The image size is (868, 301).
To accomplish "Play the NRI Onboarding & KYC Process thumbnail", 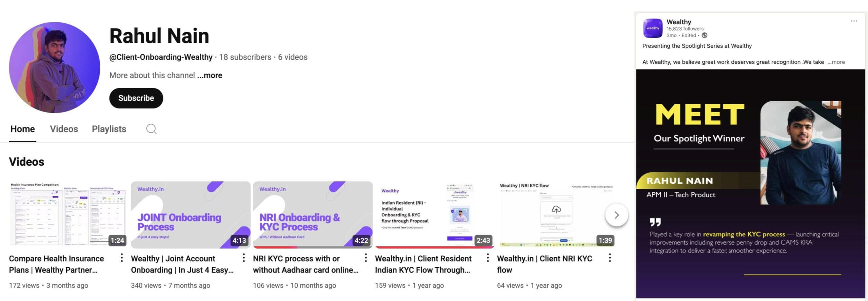I will pyautogui.click(x=313, y=215).
